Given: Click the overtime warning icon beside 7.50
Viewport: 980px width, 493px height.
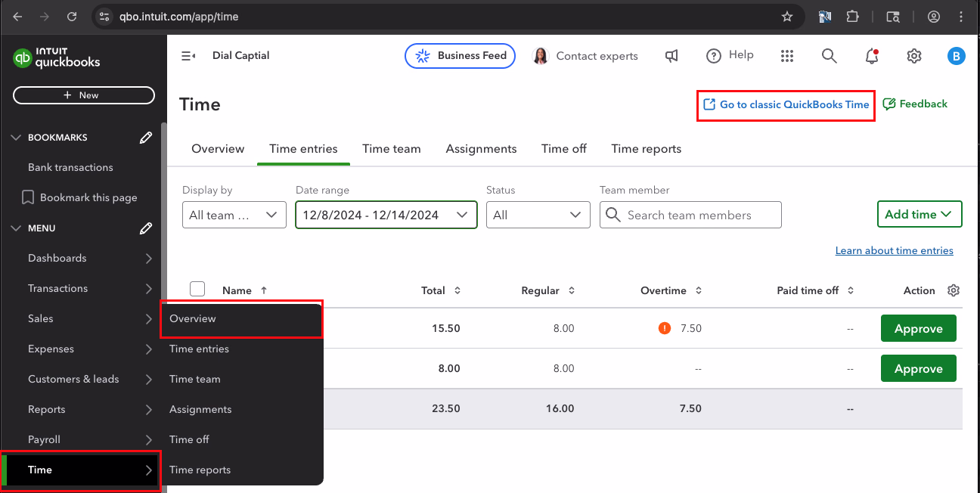Looking at the screenshot, I should 665,328.
